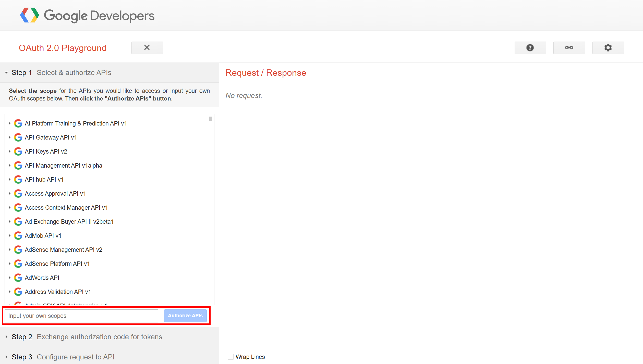
Task: Open the share link icon
Action: pyautogui.click(x=569, y=47)
